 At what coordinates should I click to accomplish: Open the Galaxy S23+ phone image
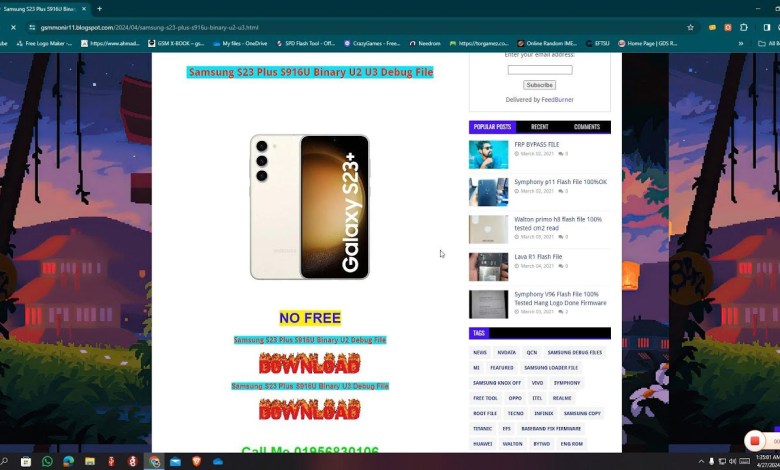pos(310,207)
